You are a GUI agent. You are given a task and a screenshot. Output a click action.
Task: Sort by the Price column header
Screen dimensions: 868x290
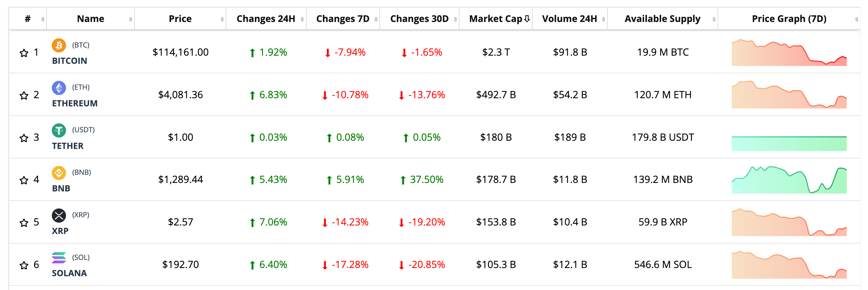(180, 19)
